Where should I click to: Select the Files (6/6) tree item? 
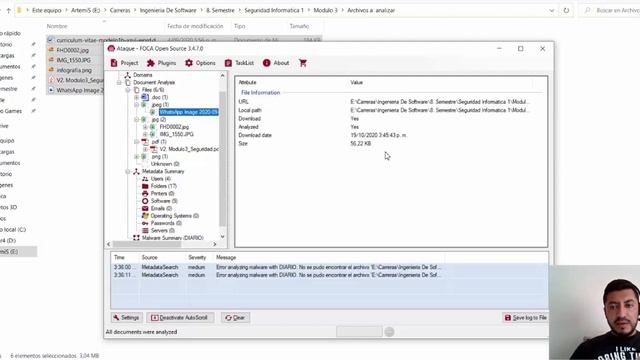click(x=153, y=90)
